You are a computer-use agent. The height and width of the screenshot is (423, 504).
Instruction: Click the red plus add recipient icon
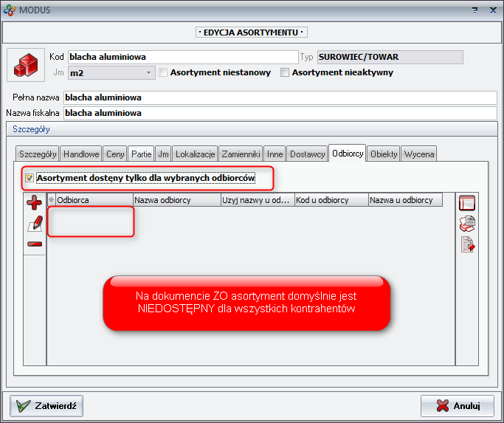coord(34,203)
